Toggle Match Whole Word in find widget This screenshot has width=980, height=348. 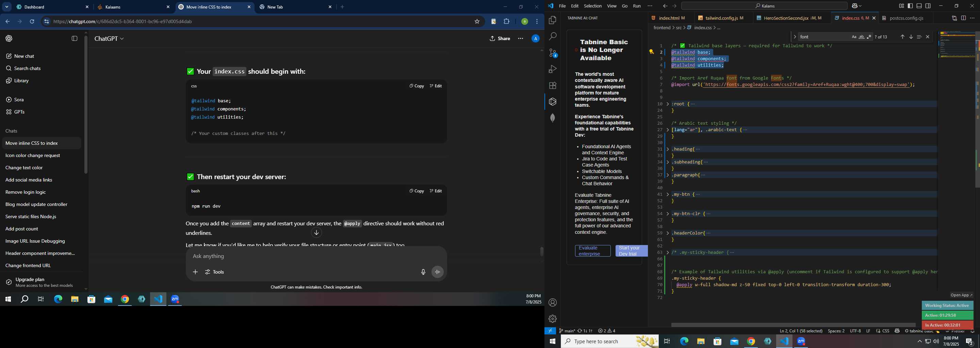pyautogui.click(x=861, y=37)
